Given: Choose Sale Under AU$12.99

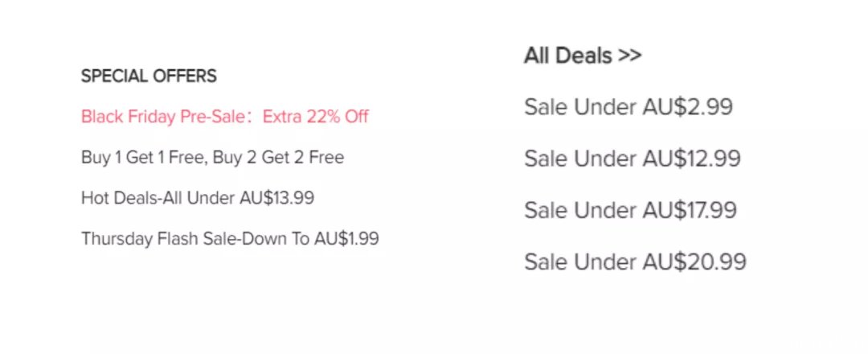Looking at the screenshot, I should pyautogui.click(x=633, y=158).
